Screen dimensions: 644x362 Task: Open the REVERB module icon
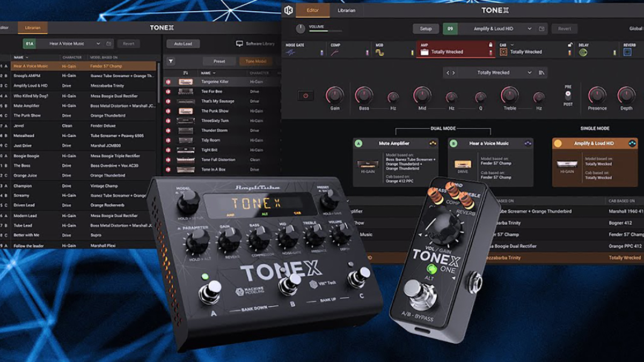tap(627, 52)
